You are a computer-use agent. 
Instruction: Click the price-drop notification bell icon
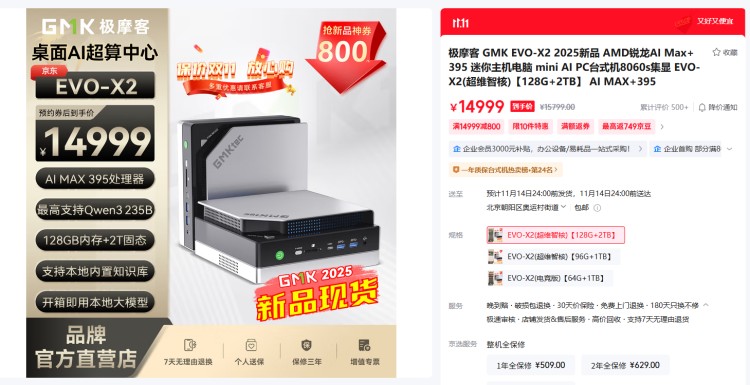pos(702,107)
